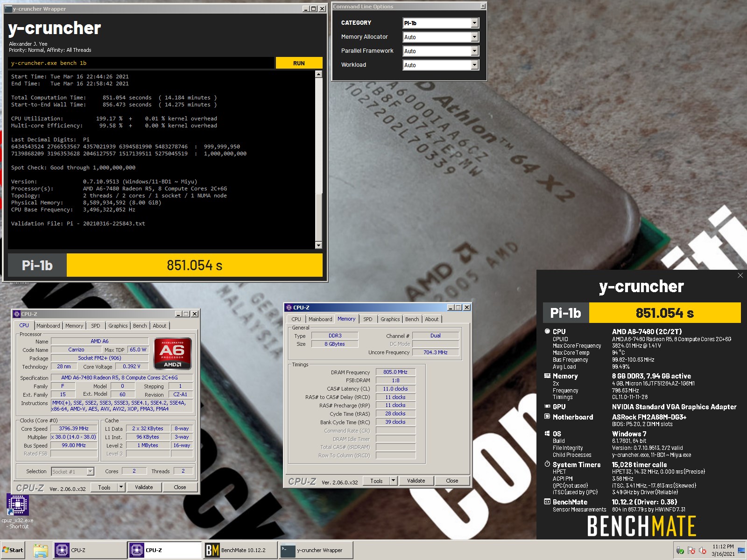
Task: Select the About tab in left CPU-Z window
Action: pyautogui.click(x=160, y=326)
